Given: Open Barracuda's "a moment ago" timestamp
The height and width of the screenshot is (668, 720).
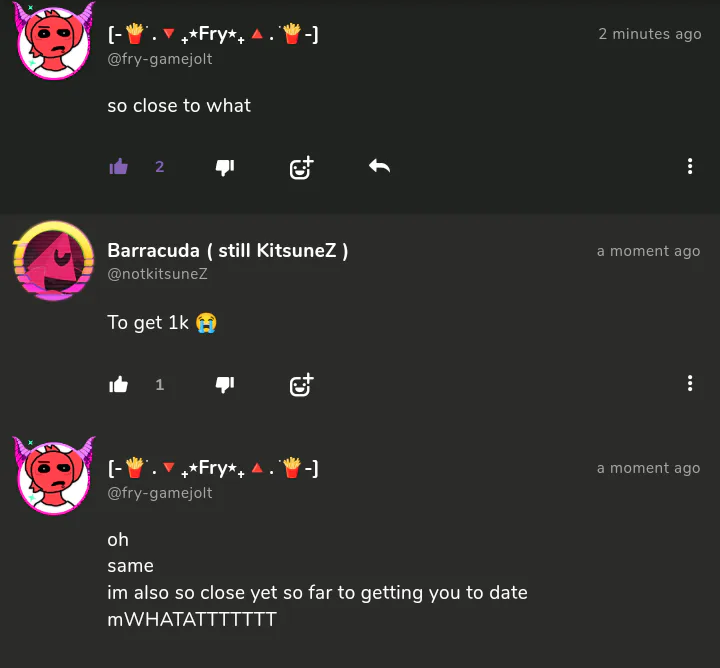Looking at the screenshot, I should click(x=648, y=251).
